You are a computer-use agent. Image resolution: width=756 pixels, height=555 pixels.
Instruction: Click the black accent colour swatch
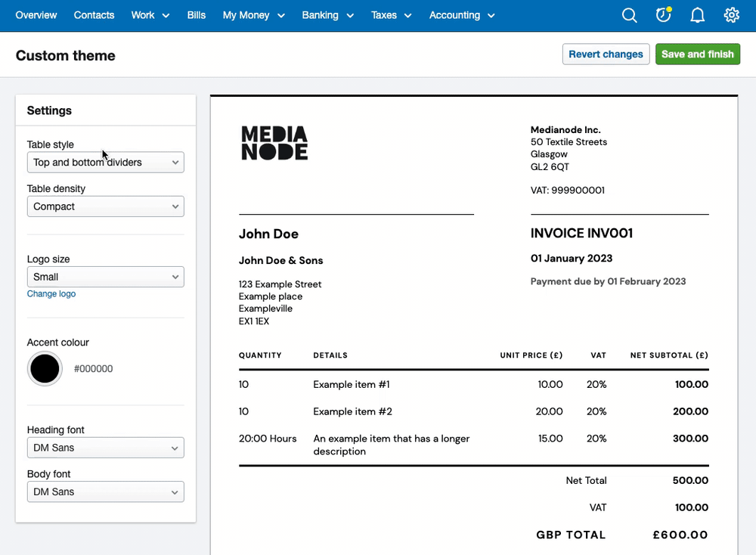pyautogui.click(x=45, y=369)
